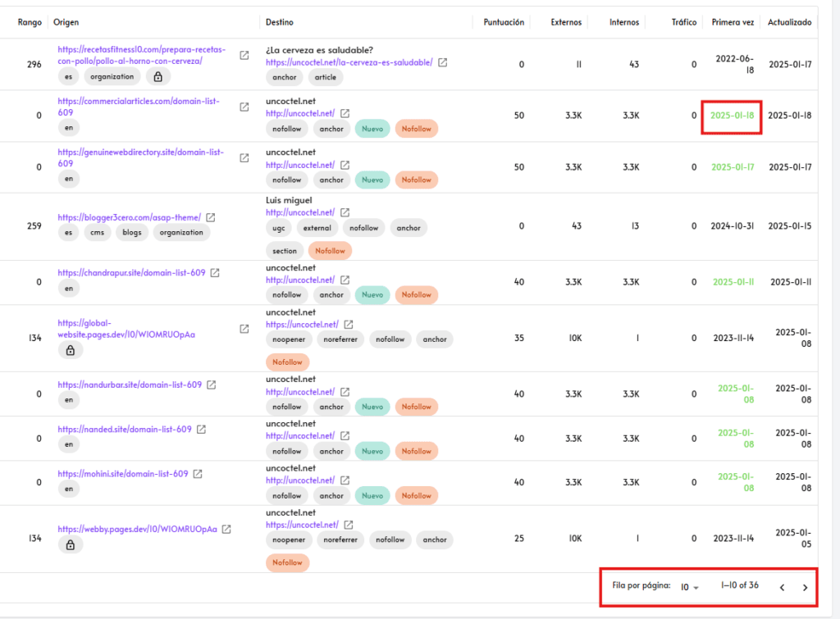The image size is (840, 619).
Task: Open nanded.site/domain-list-609 origin link
Action: coord(125,430)
